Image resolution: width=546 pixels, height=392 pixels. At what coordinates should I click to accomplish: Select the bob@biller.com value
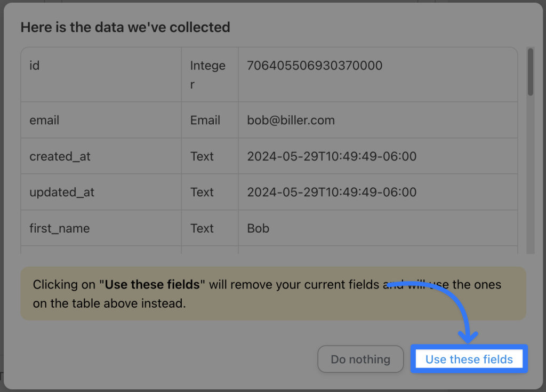point(291,121)
